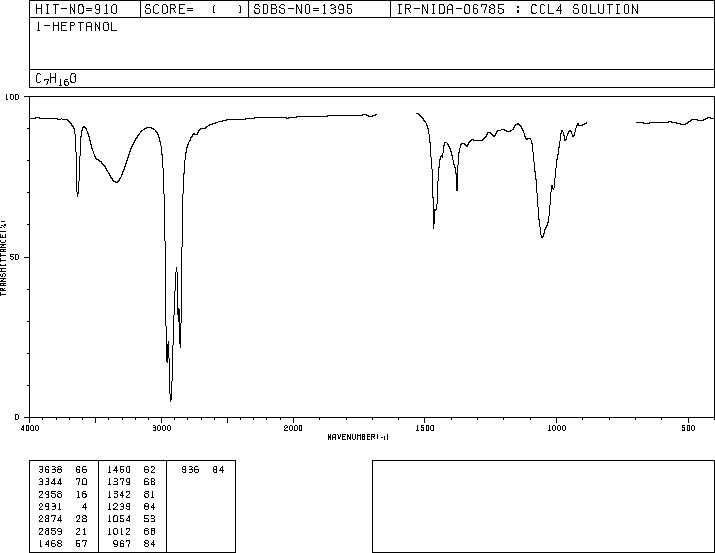Click the HIT-NO=910 header cell
This screenshot has width=715, height=553.
coord(85,9)
